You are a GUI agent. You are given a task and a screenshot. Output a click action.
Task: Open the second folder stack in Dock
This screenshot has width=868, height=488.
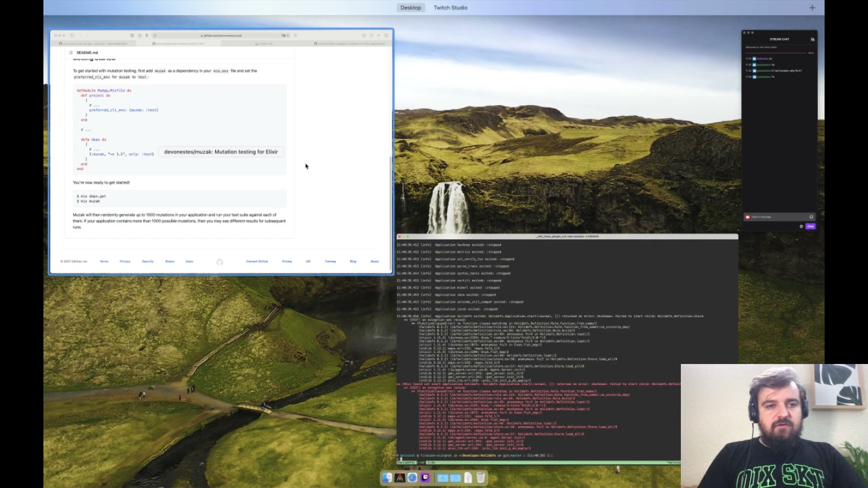click(455, 478)
